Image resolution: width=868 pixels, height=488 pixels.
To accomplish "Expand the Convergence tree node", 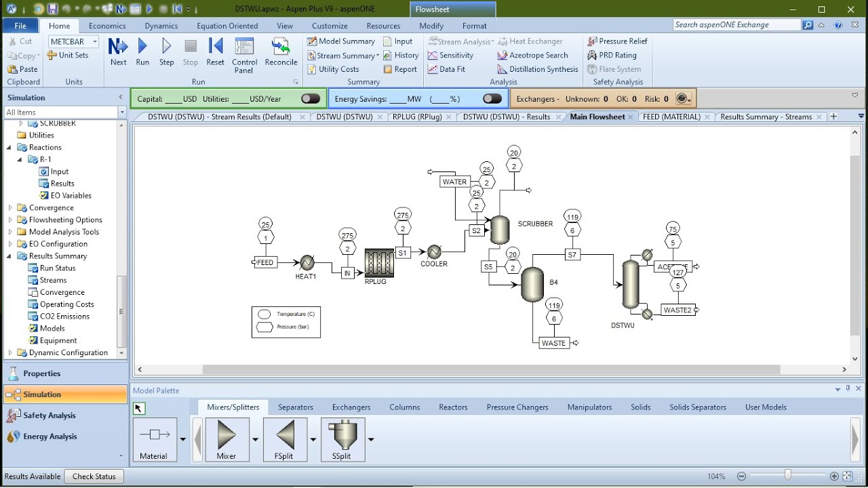I will pos(9,208).
